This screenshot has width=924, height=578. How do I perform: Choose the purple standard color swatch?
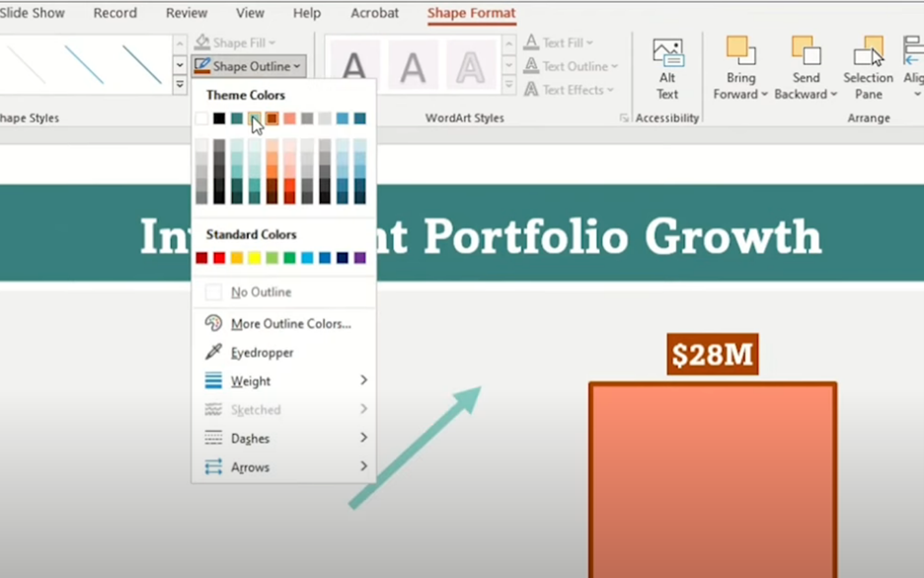(x=359, y=258)
